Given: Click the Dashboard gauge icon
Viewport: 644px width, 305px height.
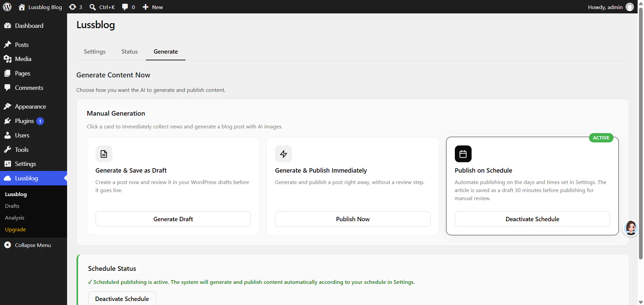Looking at the screenshot, I should [7, 26].
